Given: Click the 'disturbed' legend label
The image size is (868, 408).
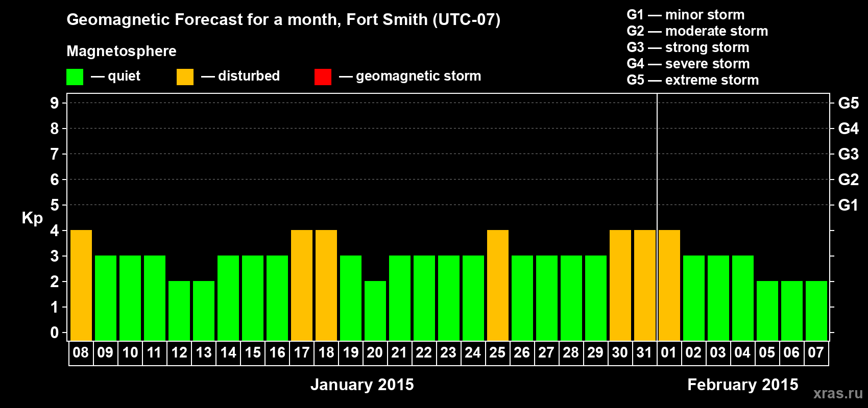Looking at the screenshot, I should coord(249,76).
